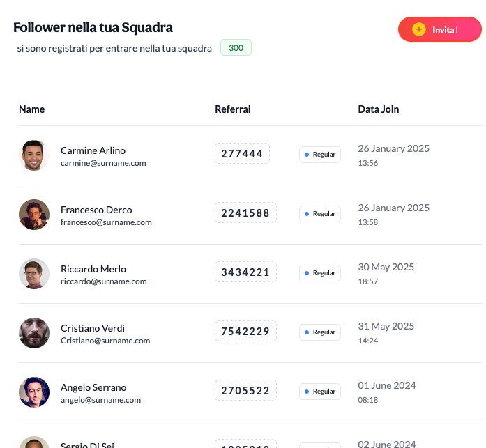Sort by the Name column header
Image resolution: width=486 pixels, height=448 pixels.
[x=31, y=109]
